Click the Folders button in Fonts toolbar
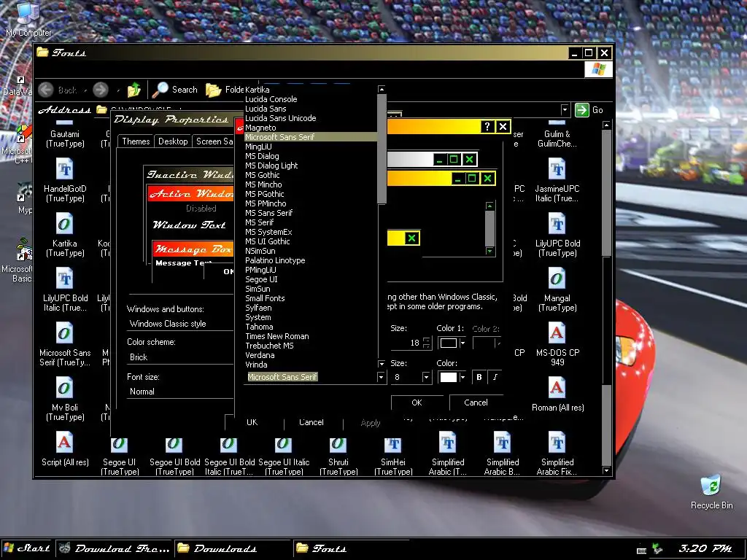This screenshot has width=747, height=560. [225, 90]
